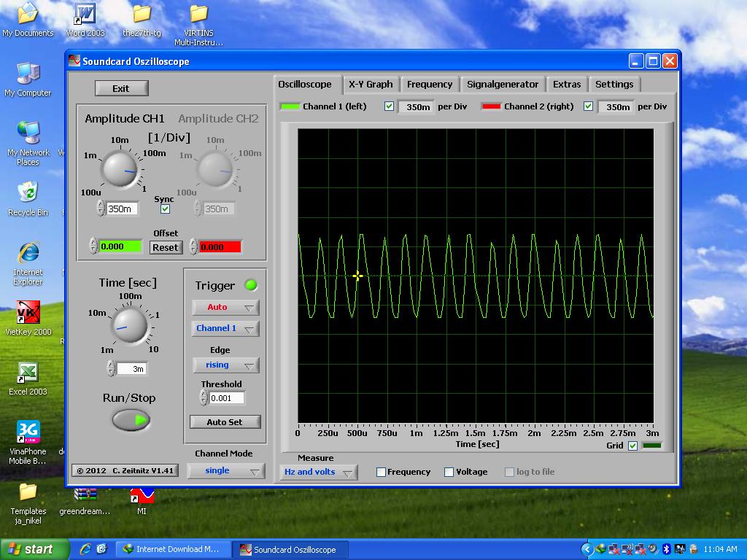Open Word 2003 desktop shortcut
This screenshot has width=747, height=560.
85,15
